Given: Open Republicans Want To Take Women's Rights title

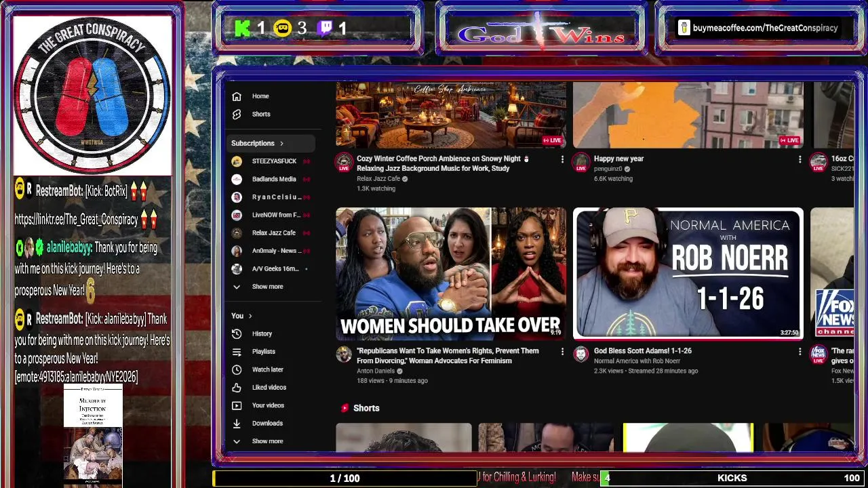Looking at the screenshot, I should point(448,356).
